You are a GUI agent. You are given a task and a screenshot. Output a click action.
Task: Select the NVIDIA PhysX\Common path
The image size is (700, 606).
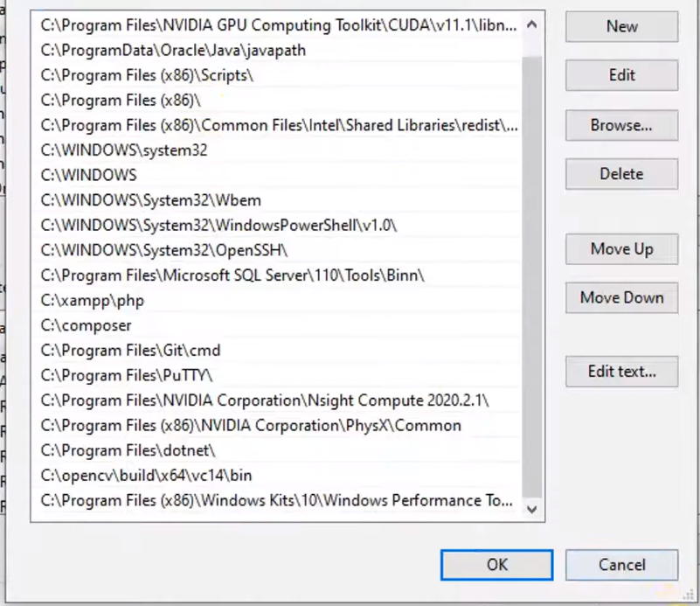click(277, 425)
